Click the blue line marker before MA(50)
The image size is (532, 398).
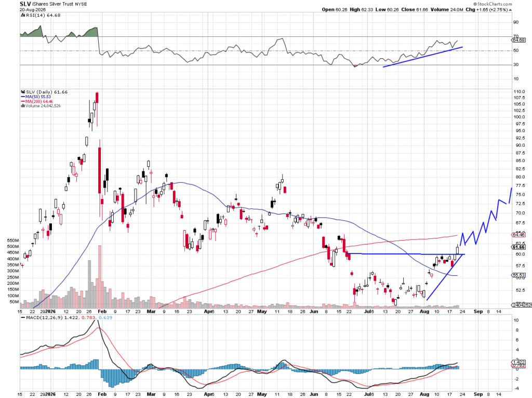23,97
